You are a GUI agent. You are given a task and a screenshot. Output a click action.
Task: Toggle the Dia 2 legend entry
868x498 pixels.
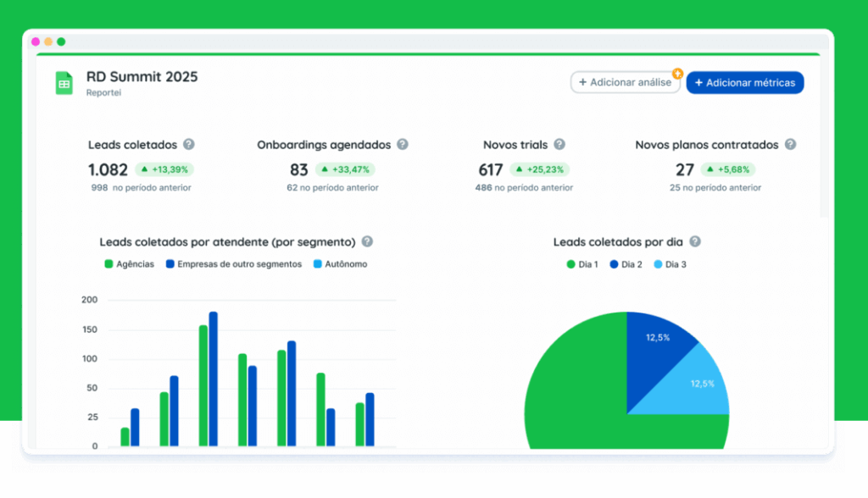(626, 263)
